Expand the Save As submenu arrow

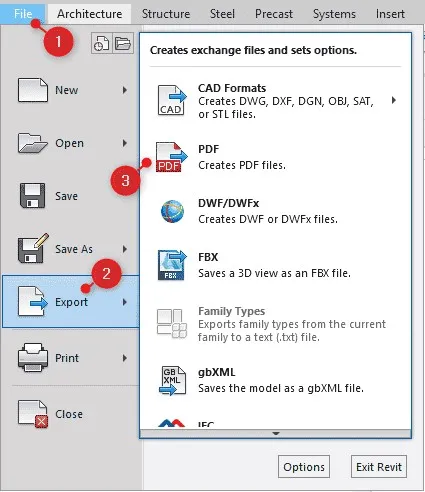point(125,249)
